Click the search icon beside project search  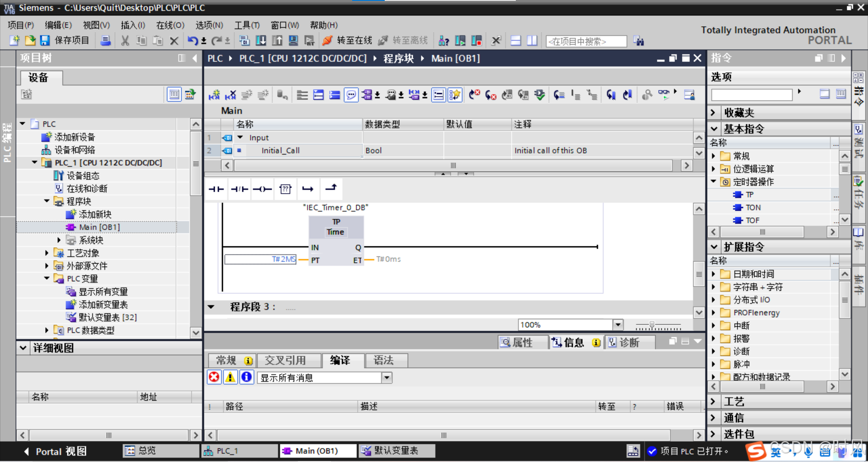[638, 41]
